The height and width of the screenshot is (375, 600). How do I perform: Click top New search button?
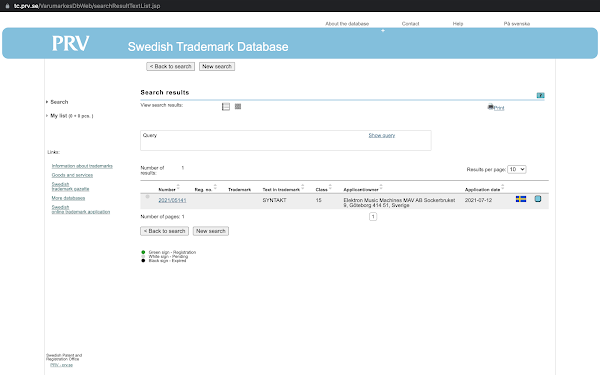pos(217,67)
